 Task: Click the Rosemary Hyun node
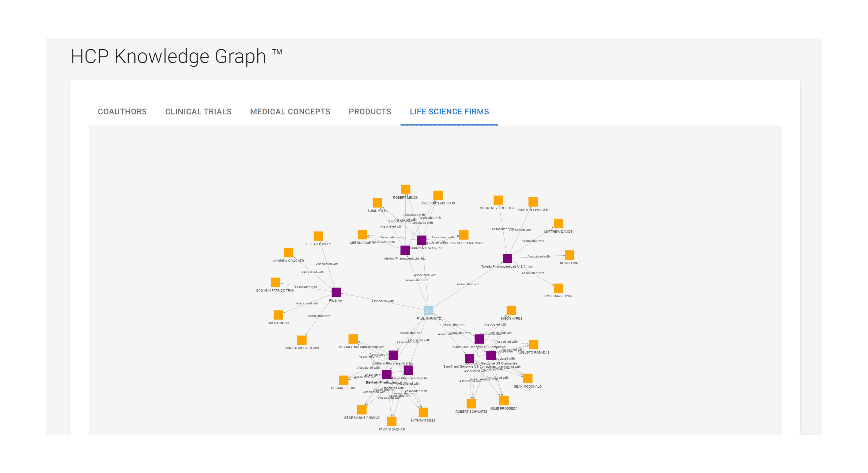click(558, 288)
